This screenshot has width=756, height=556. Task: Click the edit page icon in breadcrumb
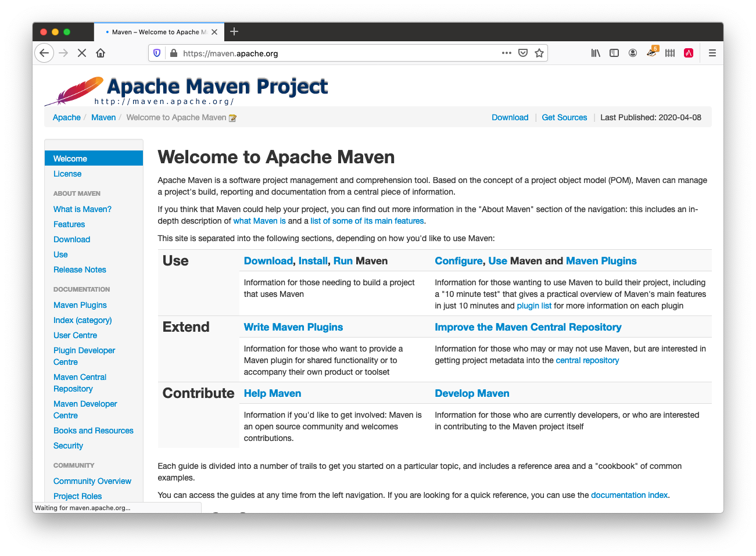(x=232, y=118)
